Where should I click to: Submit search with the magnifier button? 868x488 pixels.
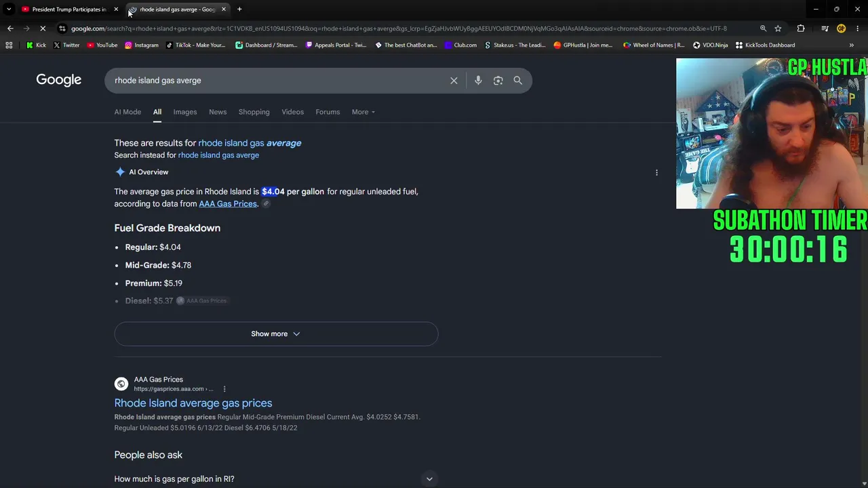pos(518,81)
